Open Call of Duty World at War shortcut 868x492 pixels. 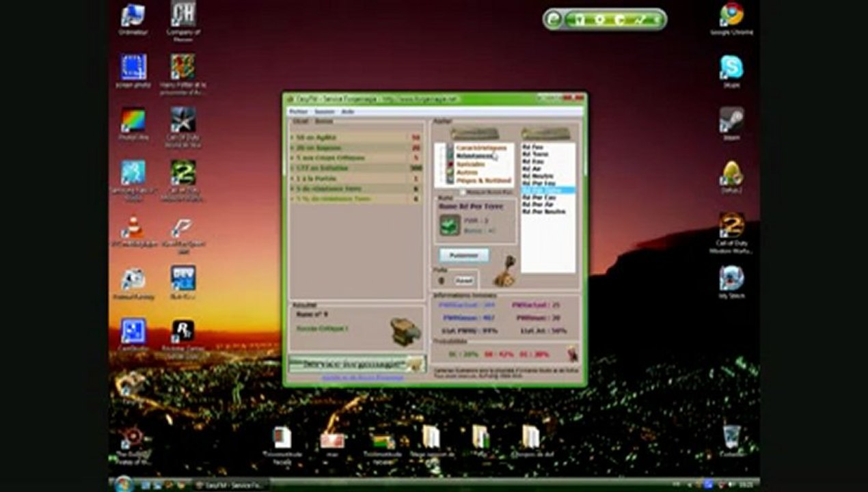(x=183, y=127)
